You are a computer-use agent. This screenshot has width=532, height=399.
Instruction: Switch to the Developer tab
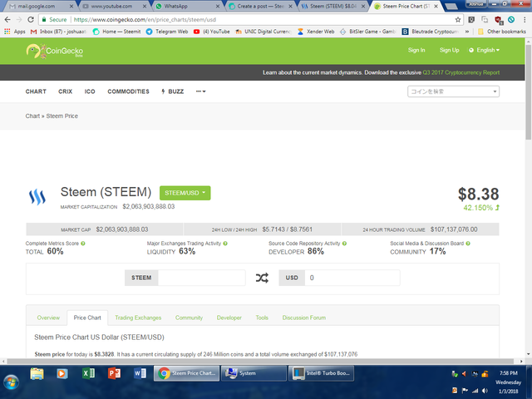229,318
